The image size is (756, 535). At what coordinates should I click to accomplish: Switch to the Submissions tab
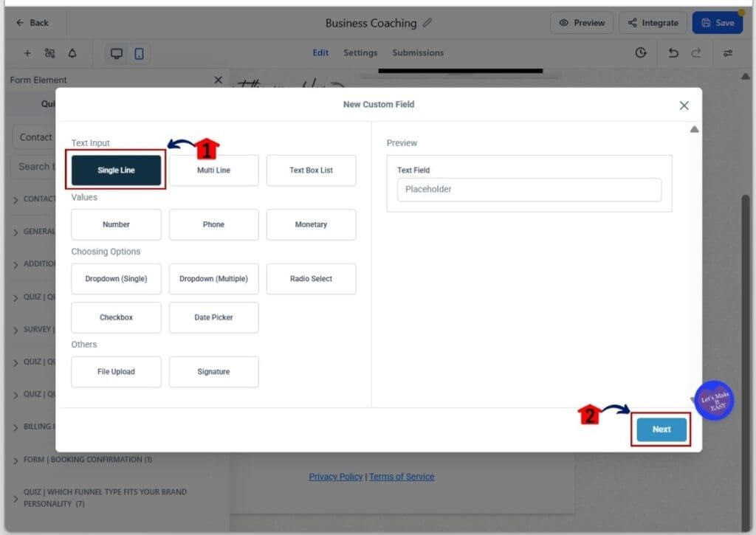[x=417, y=52]
